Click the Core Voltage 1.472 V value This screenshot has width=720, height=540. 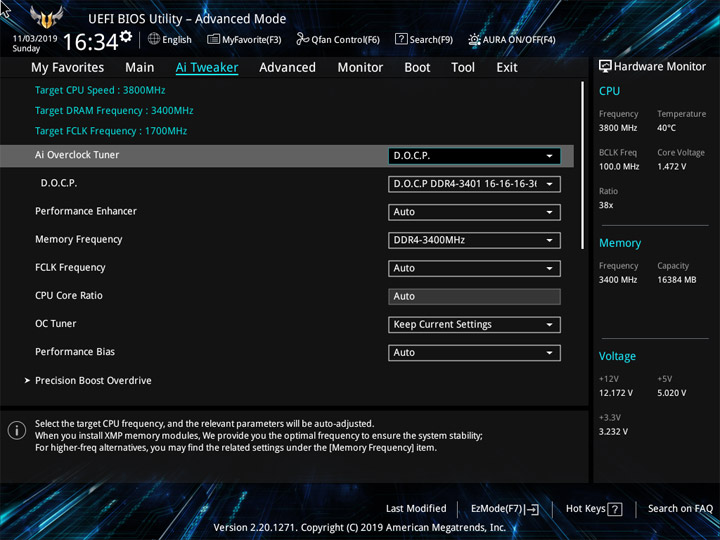click(671, 167)
